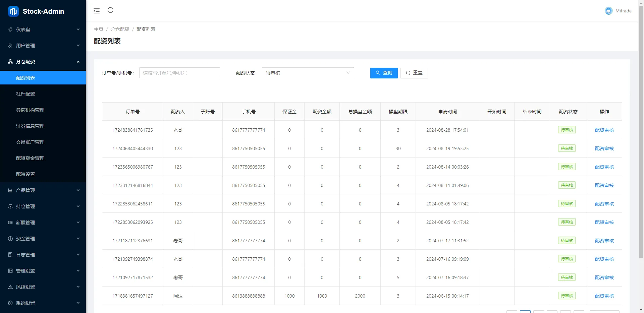Expand the 产品管理 sidebar menu
644x313 pixels.
[43, 190]
